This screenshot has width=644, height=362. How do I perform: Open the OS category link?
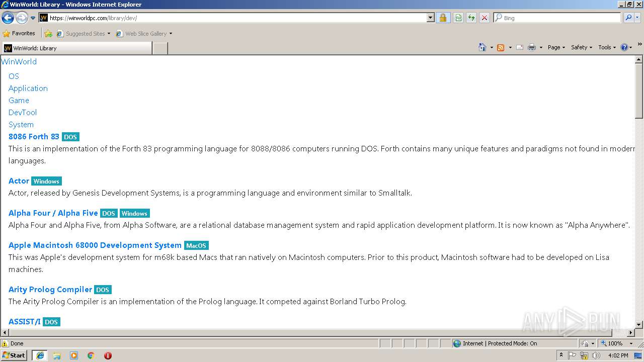pyautogui.click(x=14, y=76)
